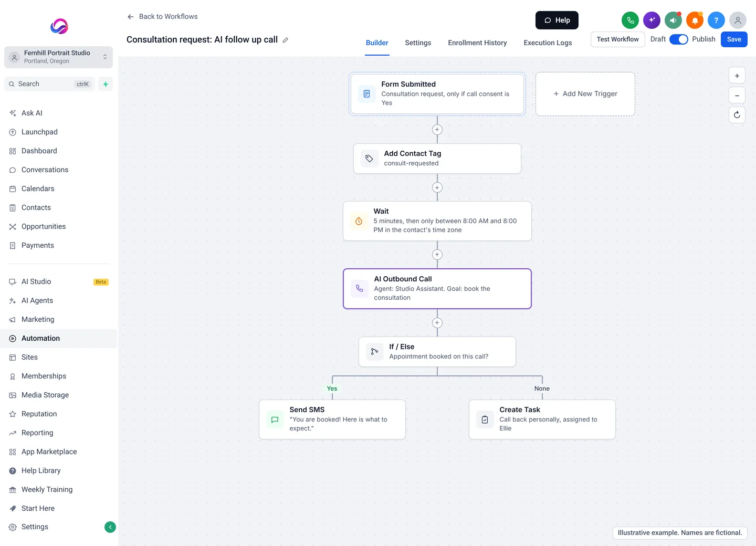Image resolution: width=756 pixels, height=546 pixels.
Task: Open the AI Outbound Call node
Action: click(437, 289)
